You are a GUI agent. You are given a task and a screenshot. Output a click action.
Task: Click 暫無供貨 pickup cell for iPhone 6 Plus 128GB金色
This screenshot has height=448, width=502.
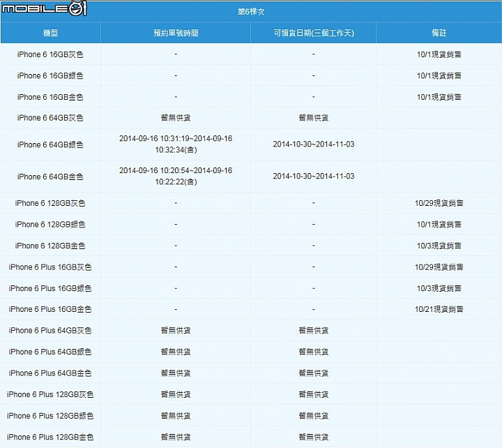coord(314,437)
